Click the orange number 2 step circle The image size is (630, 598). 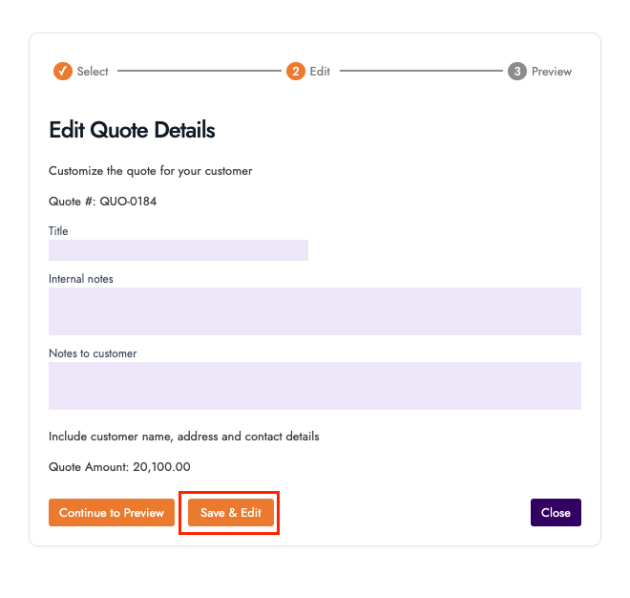pos(295,71)
